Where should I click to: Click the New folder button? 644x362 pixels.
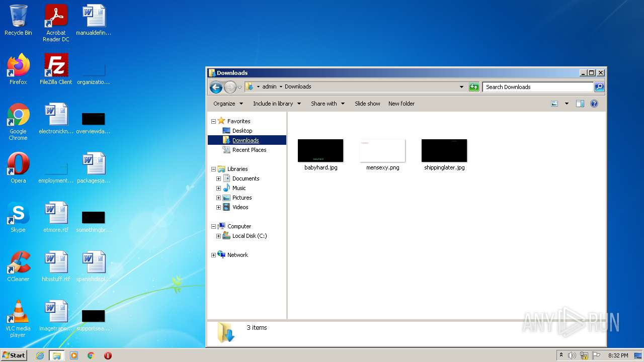[x=401, y=104]
